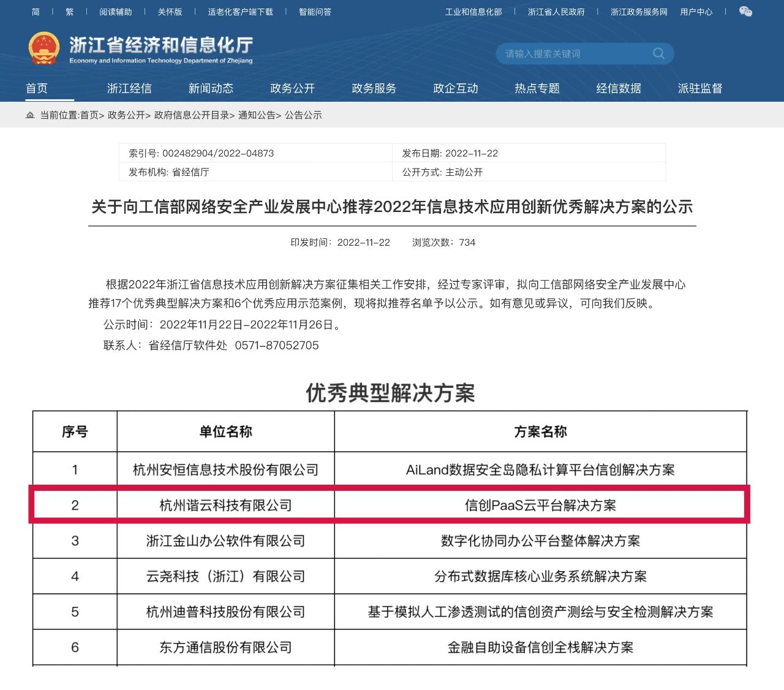Open 浙江经信 navigation tab

click(129, 88)
